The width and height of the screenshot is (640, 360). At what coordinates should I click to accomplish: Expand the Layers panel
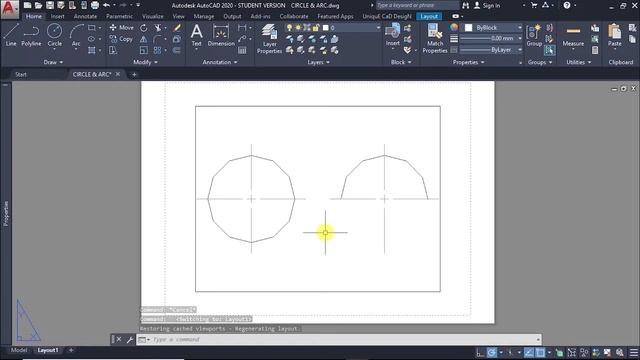[318, 62]
